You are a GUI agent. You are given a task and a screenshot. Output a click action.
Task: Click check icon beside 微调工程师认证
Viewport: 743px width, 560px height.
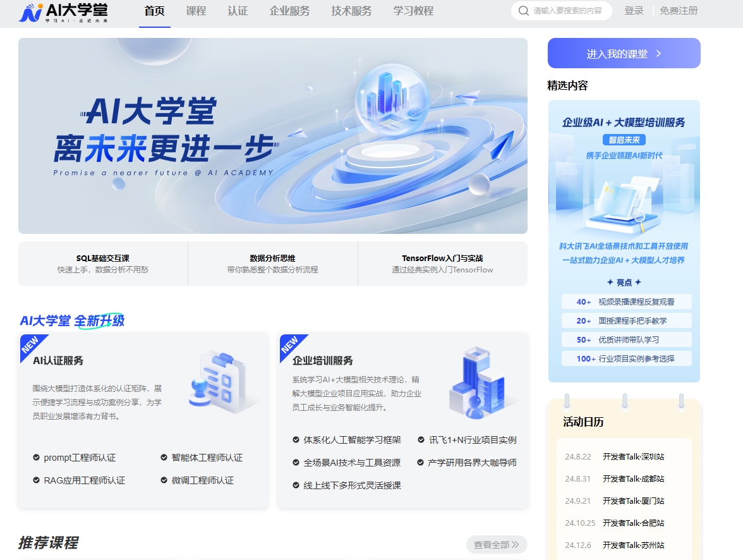tap(164, 480)
